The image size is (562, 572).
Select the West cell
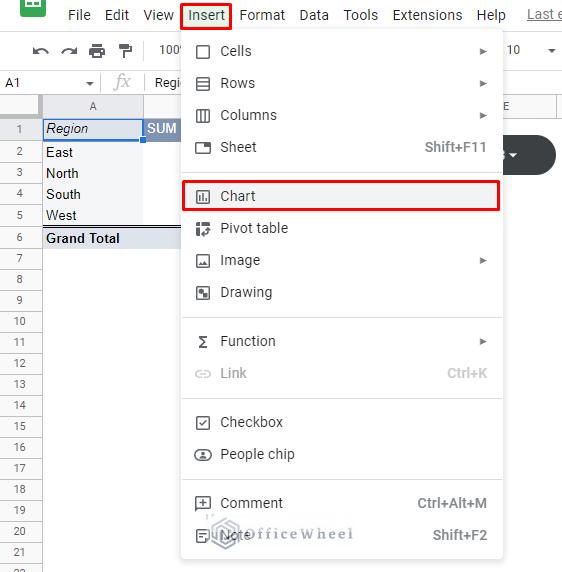[93, 216]
